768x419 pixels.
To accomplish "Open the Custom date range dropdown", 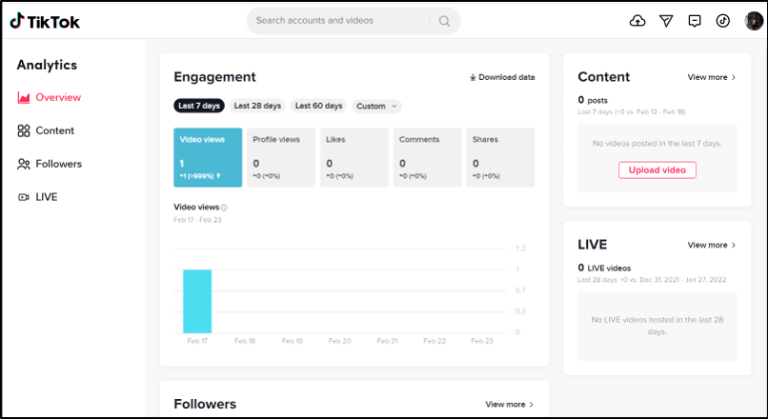I will point(377,106).
